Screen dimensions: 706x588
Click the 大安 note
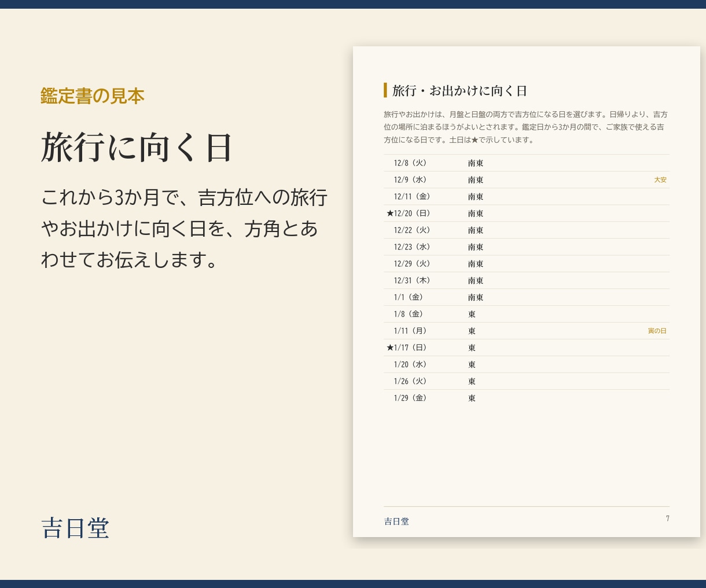point(660,180)
